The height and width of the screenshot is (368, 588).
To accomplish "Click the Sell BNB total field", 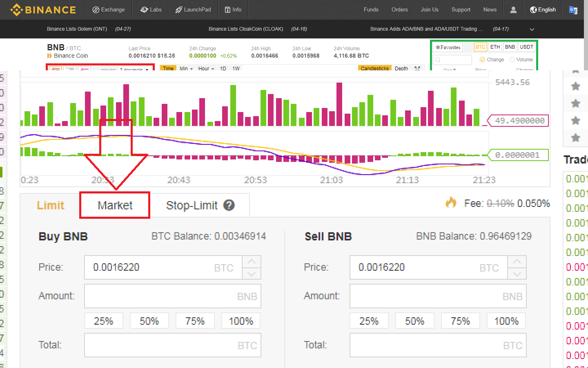I will pyautogui.click(x=438, y=345).
